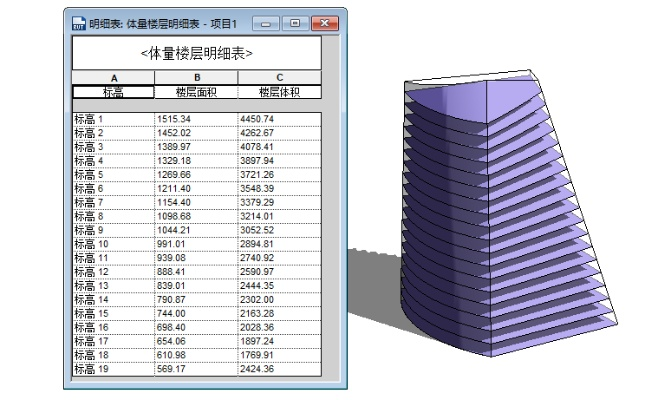The height and width of the screenshot is (400, 671).
Task: Select the 标高 19 row cell
Action: tap(113, 368)
